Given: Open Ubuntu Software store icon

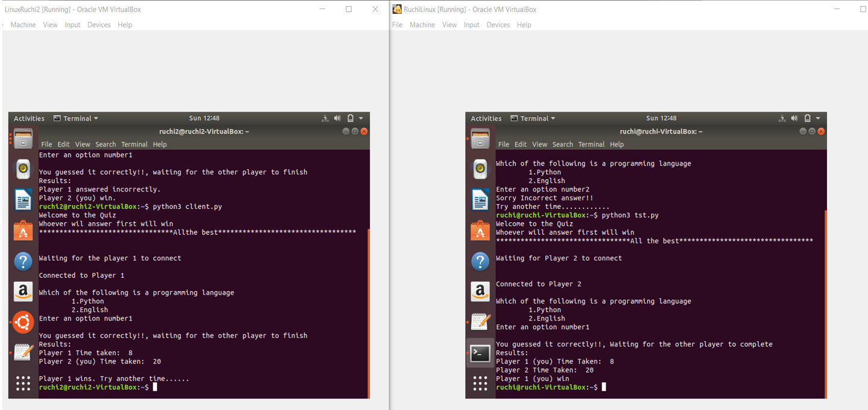Looking at the screenshot, I should pos(22,229).
